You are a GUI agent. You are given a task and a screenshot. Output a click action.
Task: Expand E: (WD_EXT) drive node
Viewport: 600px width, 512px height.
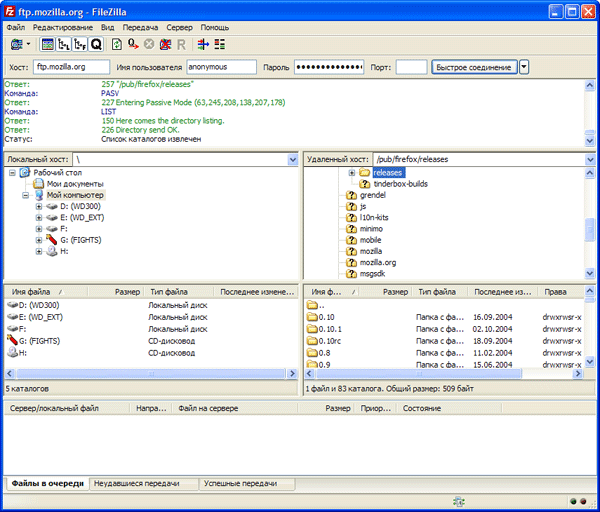click(39, 218)
